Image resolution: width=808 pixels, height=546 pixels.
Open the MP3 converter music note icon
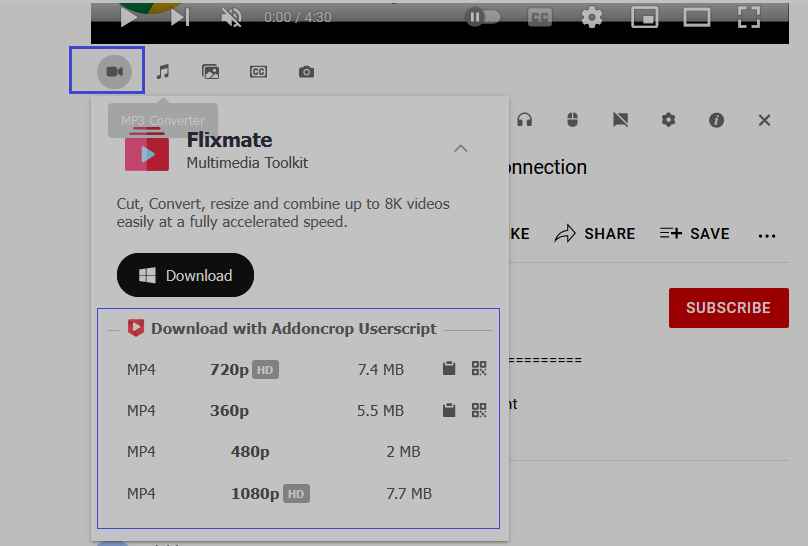163,72
